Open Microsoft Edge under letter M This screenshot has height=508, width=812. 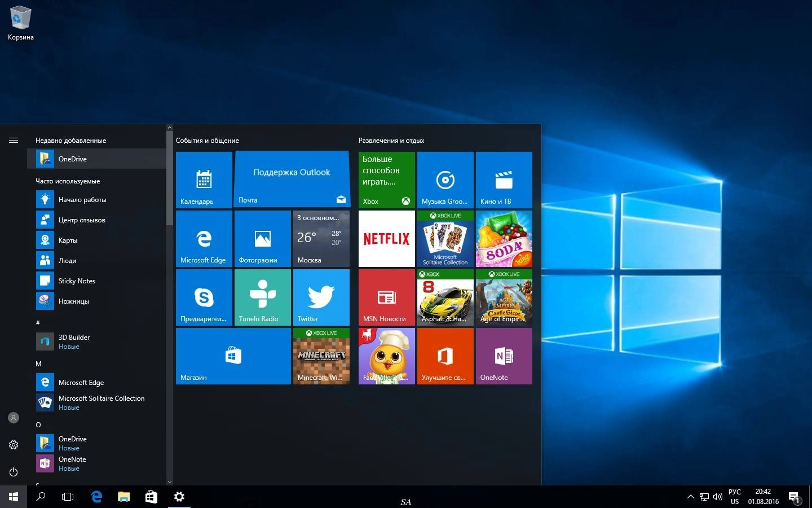pyautogui.click(x=96, y=382)
